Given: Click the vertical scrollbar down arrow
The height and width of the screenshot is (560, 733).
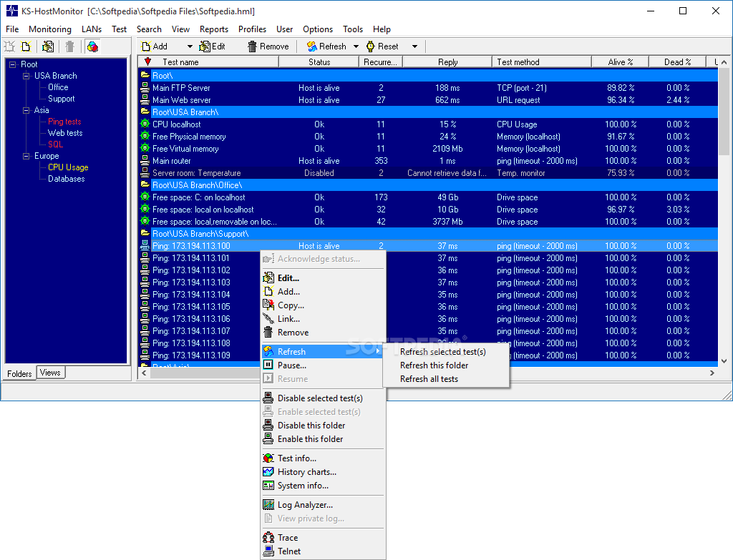Looking at the screenshot, I should tap(724, 361).
